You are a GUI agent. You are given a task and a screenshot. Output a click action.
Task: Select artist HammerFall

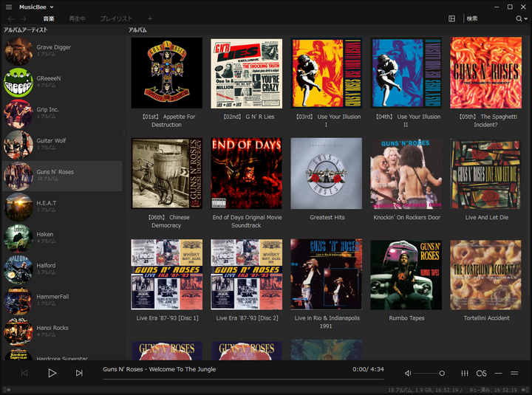(x=62, y=300)
